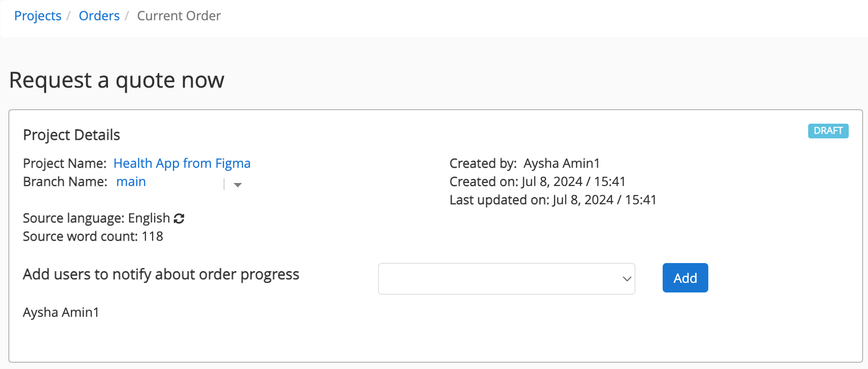Click the Current Order breadcrumb item
Viewport: 868px width, 369px height.
[179, 16]
